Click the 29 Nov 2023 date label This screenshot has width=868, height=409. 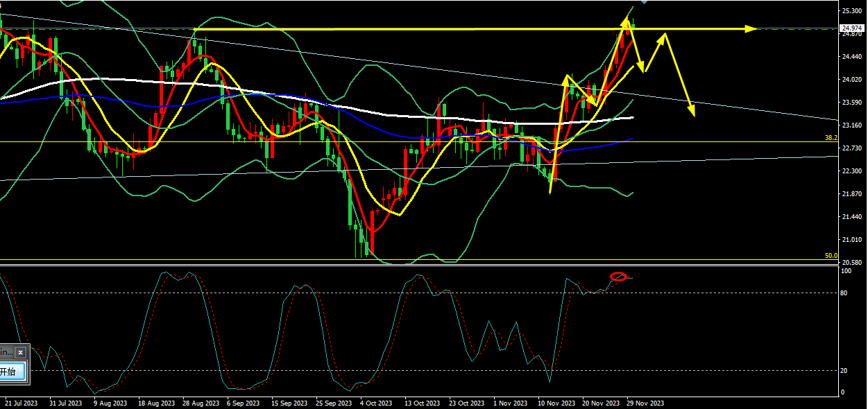pos(645,403)
